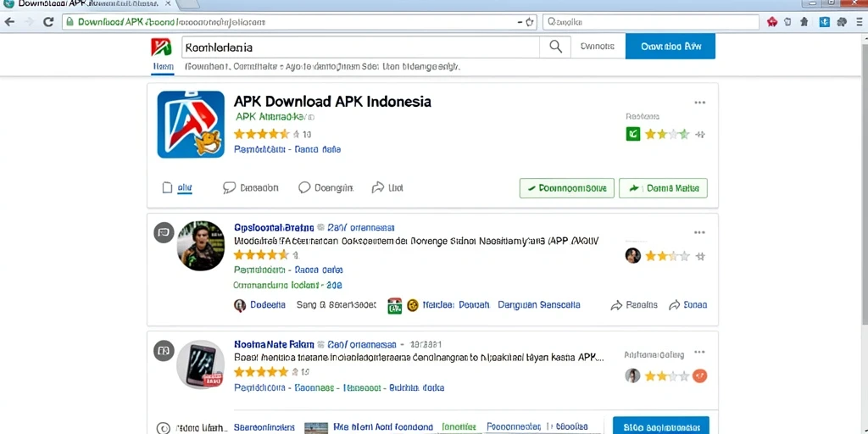Open the blue square extension icon

(x=824, y=22)
